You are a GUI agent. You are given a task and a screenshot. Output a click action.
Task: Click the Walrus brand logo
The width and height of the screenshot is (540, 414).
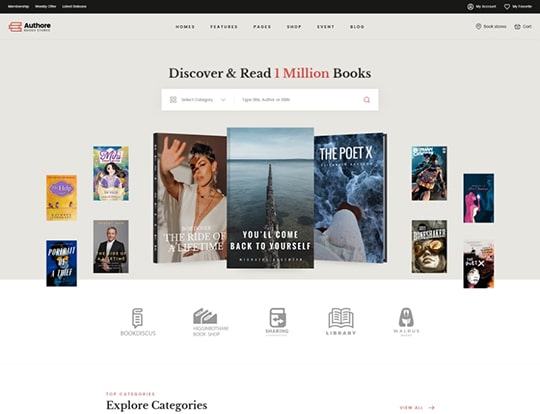point(406,321)
